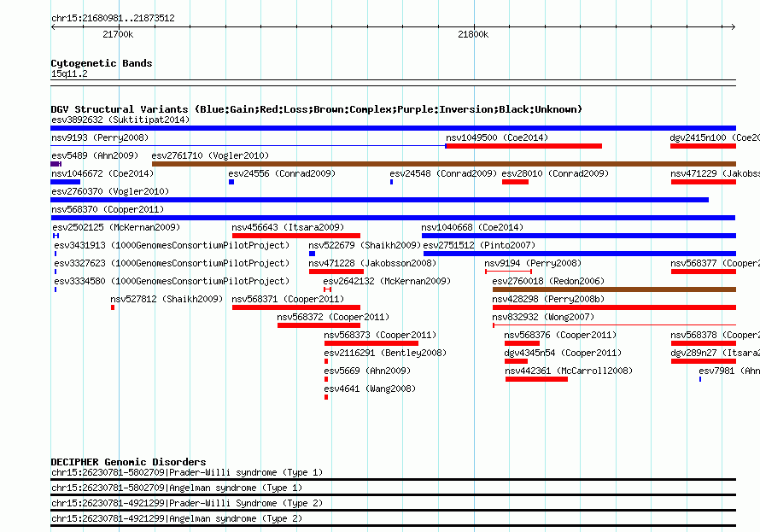Click nsv9194 (Perry2008) label
The image size is (760, 532).
[533, 263]
